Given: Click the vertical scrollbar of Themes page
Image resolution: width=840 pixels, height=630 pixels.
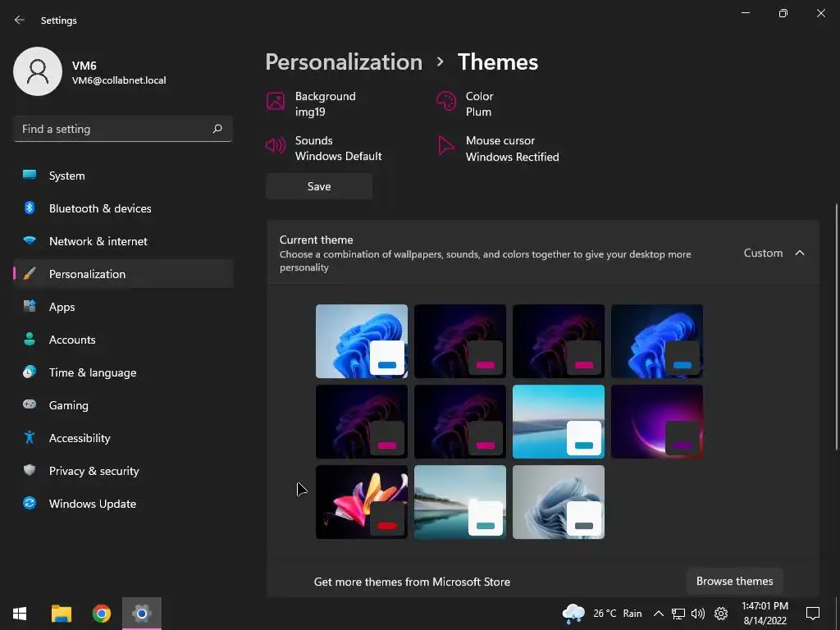Looking at the screenshot, I should pos(837,326).
